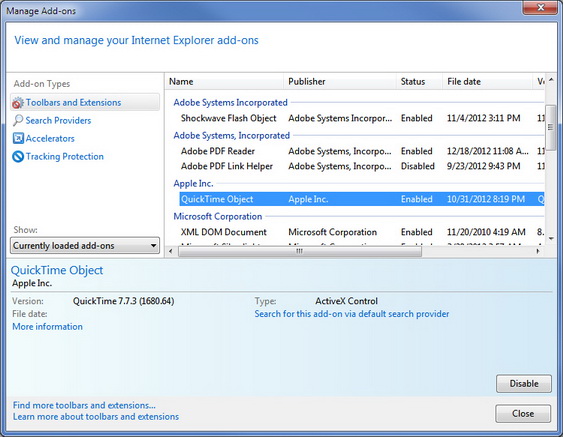Click the Microsoft Corporation publisher cell for XML DOM
Screen dimensions: 563x437
[x=332, y=232]
